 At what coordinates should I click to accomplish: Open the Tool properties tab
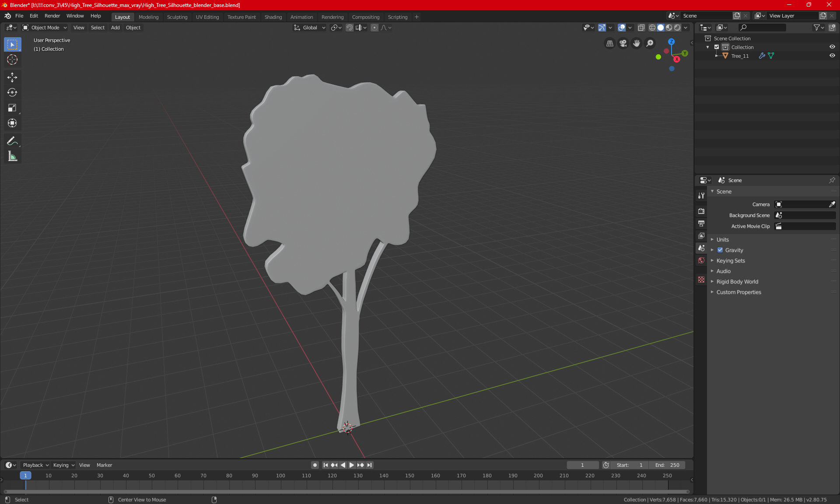(x=701, y=196)
